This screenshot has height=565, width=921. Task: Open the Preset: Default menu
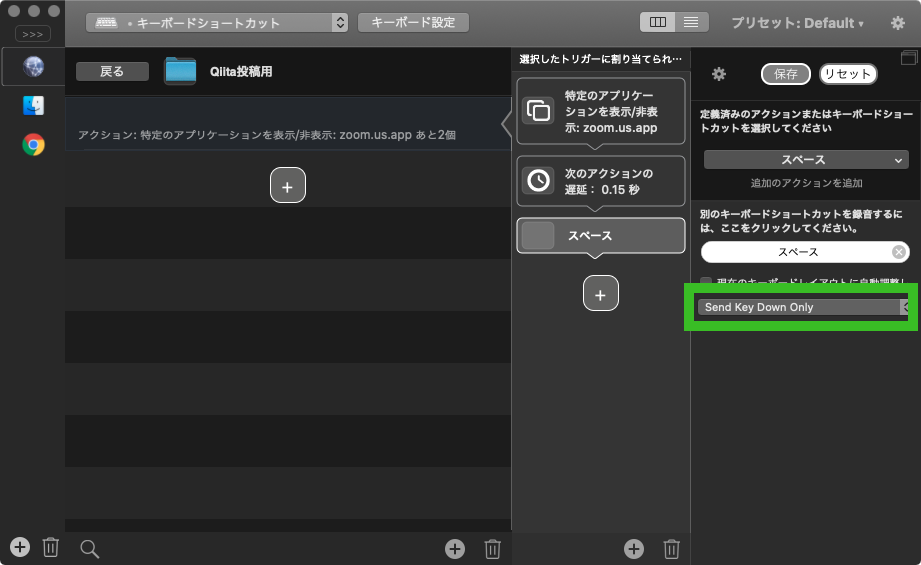tap(797, 23)
